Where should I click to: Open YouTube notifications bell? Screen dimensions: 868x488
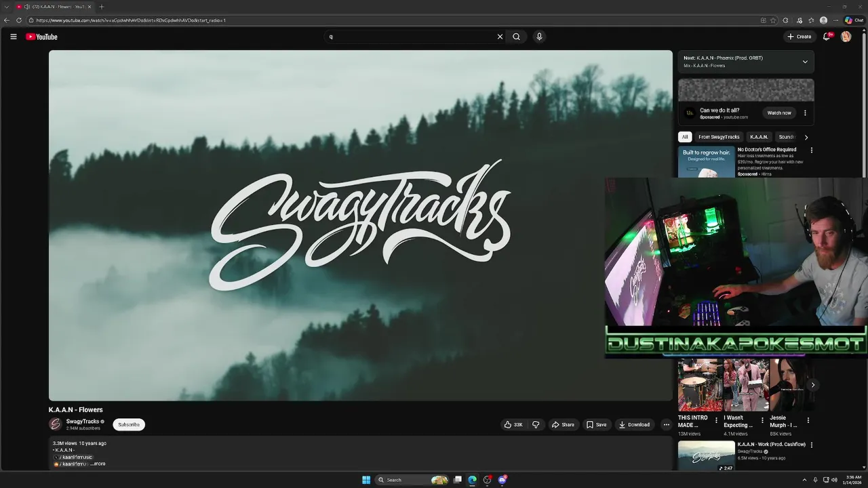[826, 37]
